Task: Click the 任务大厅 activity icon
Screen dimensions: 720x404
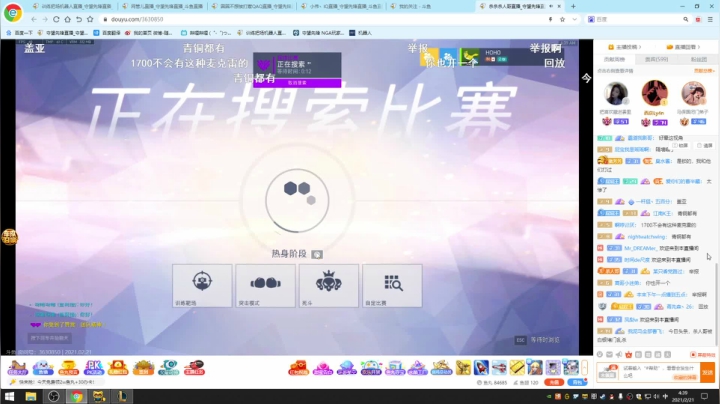Action: [17, 368]
